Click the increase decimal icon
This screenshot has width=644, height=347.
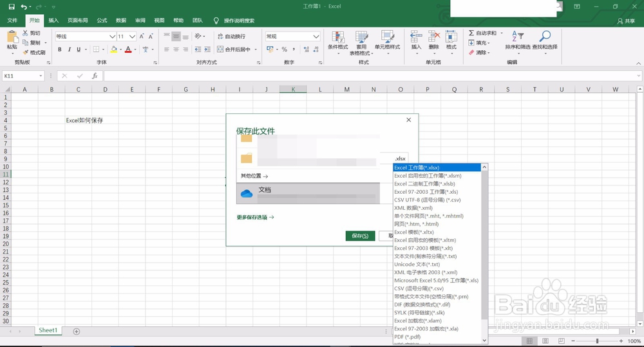(307, 50)
